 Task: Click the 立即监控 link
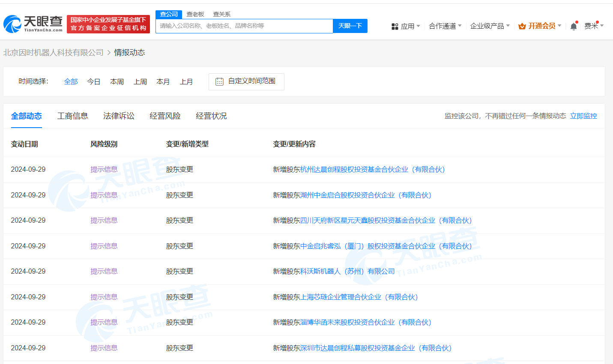click(x=583, y=116)
